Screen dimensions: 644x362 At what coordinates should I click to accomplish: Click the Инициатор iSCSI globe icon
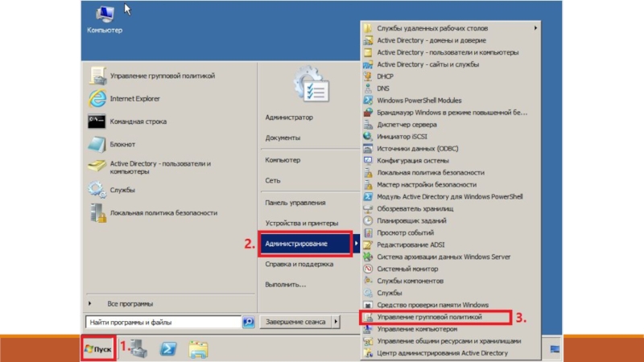[x=368, y=136]
